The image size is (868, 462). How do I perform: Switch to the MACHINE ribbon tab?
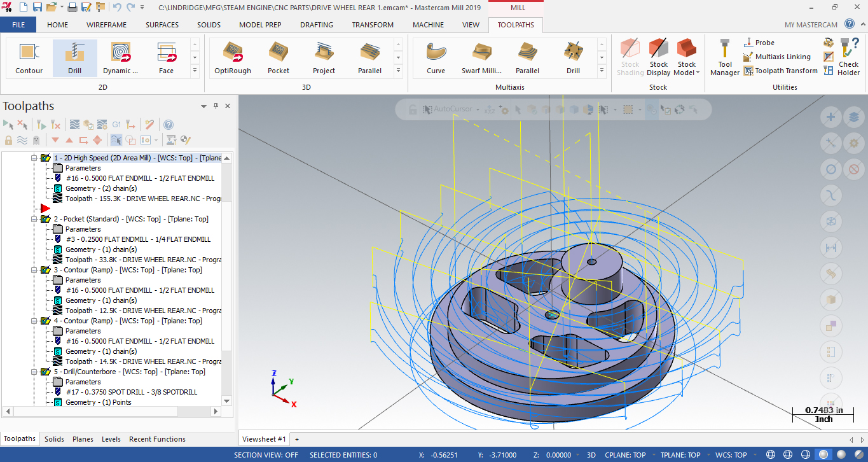[428, 25]
